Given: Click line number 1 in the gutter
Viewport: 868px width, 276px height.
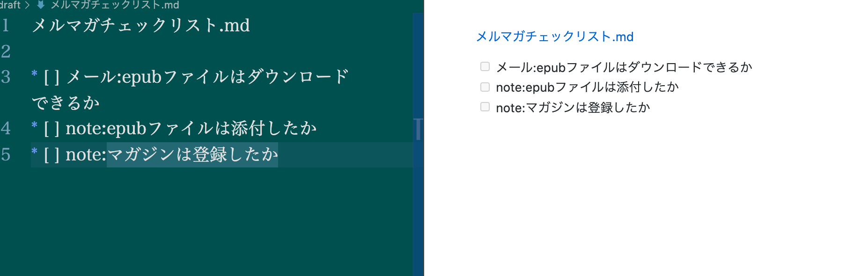Looking at the screenshot, I should pos(6,25).
